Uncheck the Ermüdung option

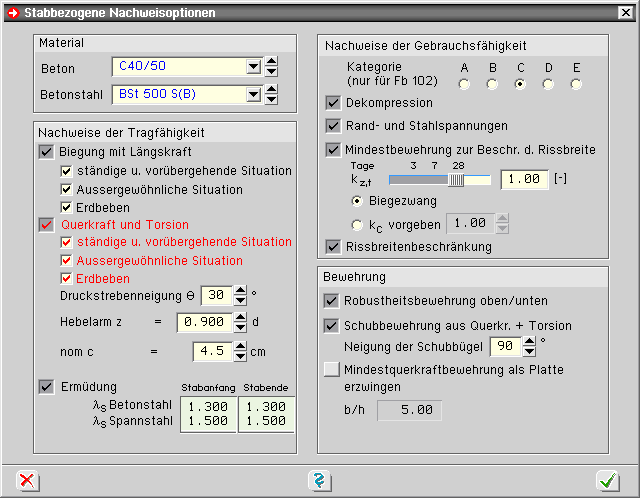pos(46,387)
